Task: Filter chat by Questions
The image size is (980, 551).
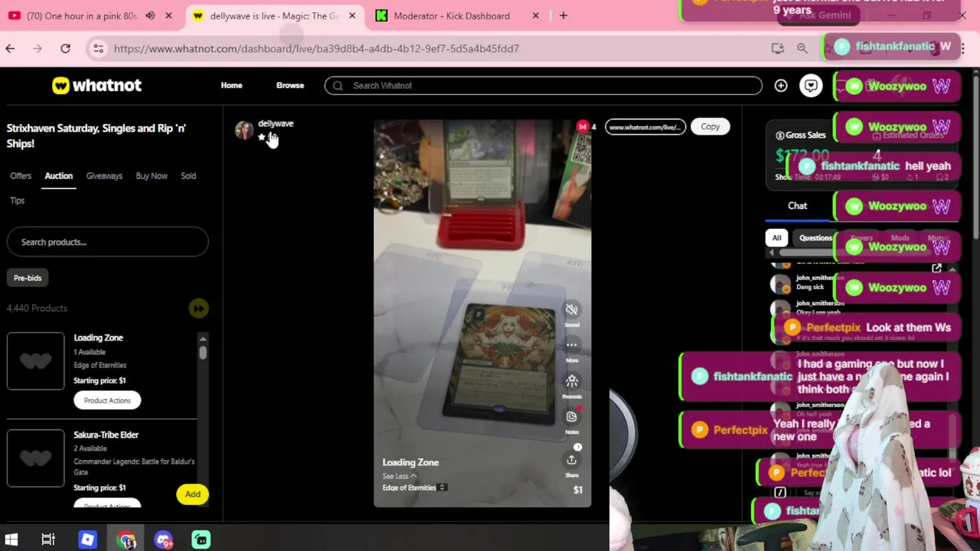Action: 815,238
